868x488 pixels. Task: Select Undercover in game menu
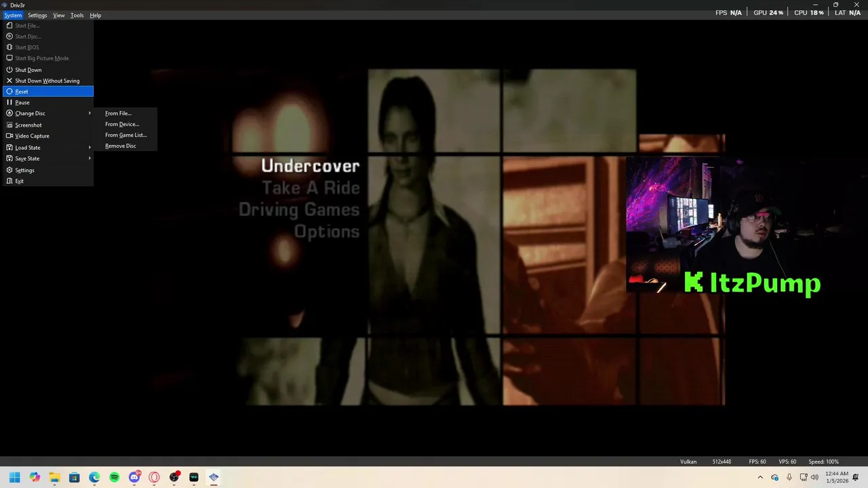tap(310, 165)
